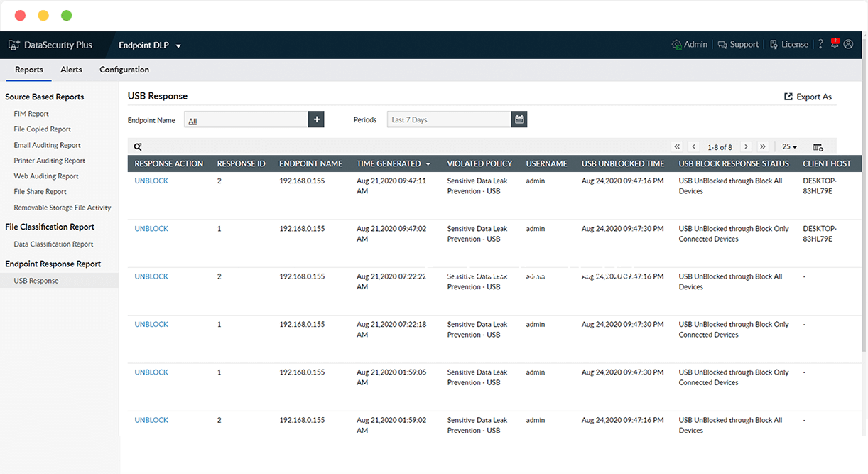Click the Periods Last 7 Days field
868x474 pixels.
[x=449, y=119]
